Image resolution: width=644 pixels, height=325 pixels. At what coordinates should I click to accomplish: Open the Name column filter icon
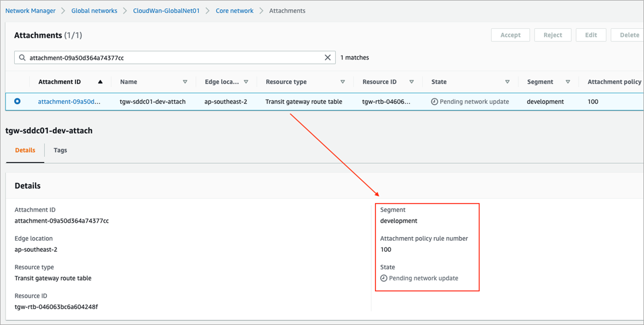click(x=186, y=81)
